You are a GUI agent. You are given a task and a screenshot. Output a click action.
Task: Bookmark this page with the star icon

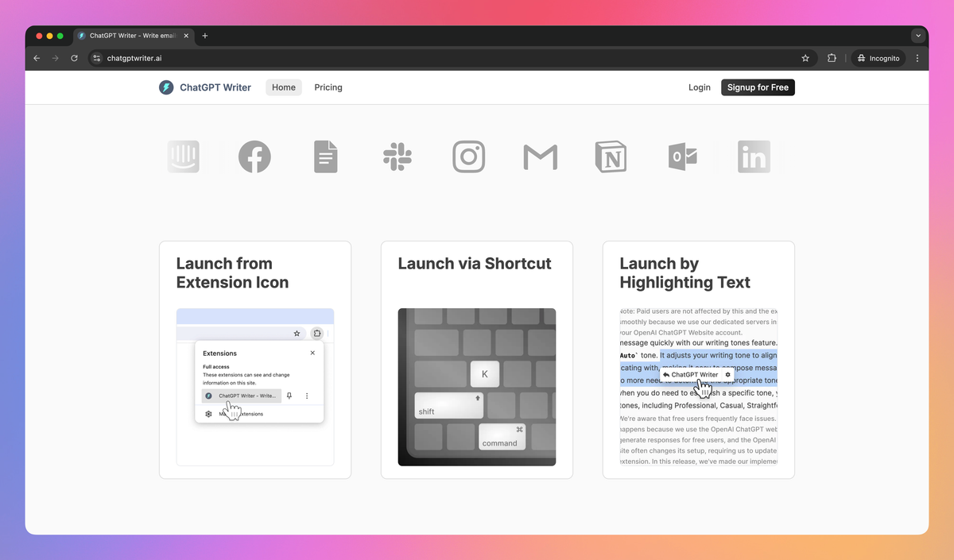tap(805, 58)
